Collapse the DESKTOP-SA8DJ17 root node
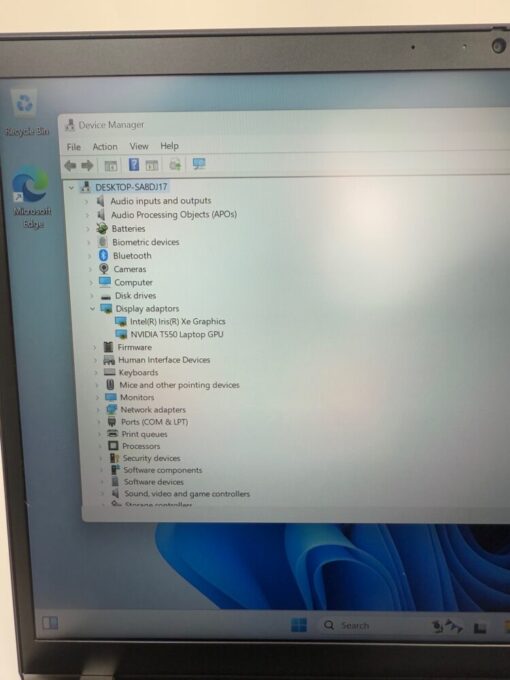 tap(71, 187)
